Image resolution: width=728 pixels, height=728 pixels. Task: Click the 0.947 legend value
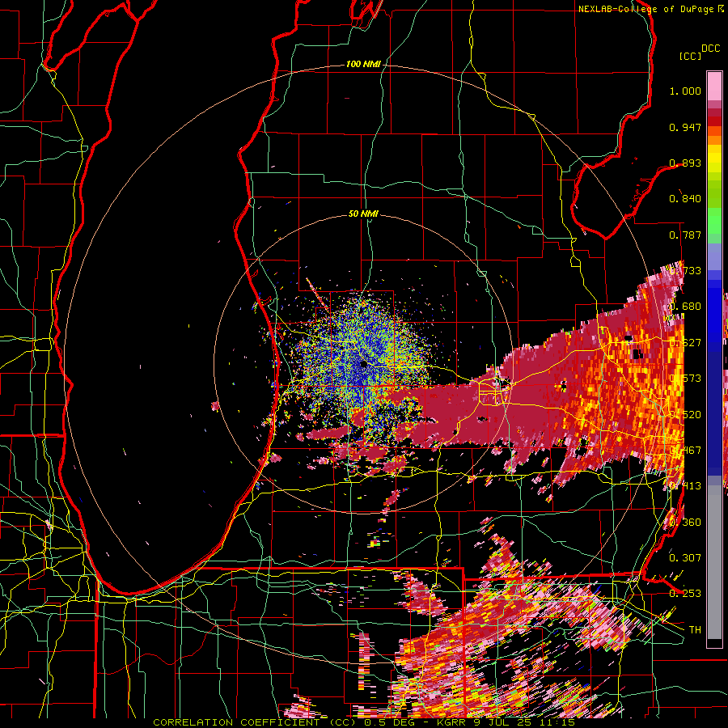(685, 127)
